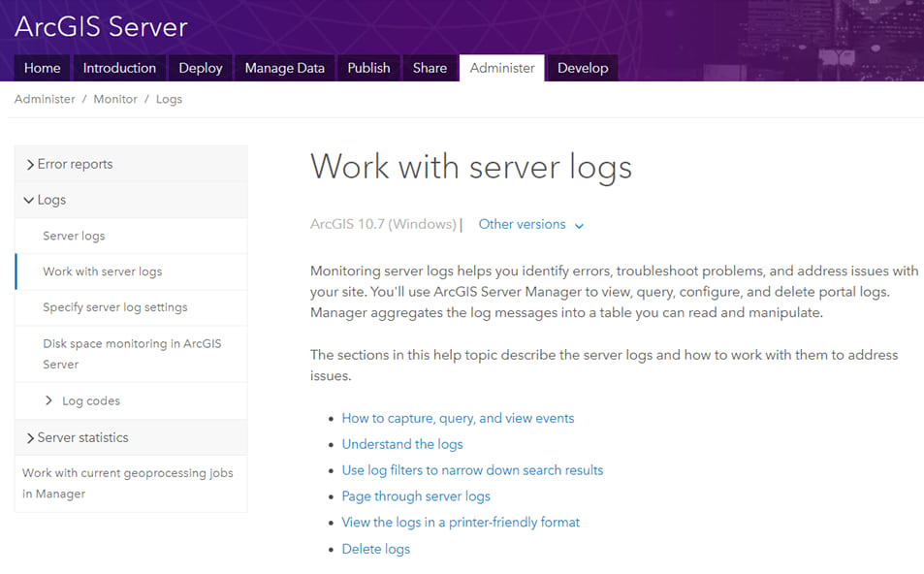
Task: Select the Logs sidebar section label
Action: [51, 200]
